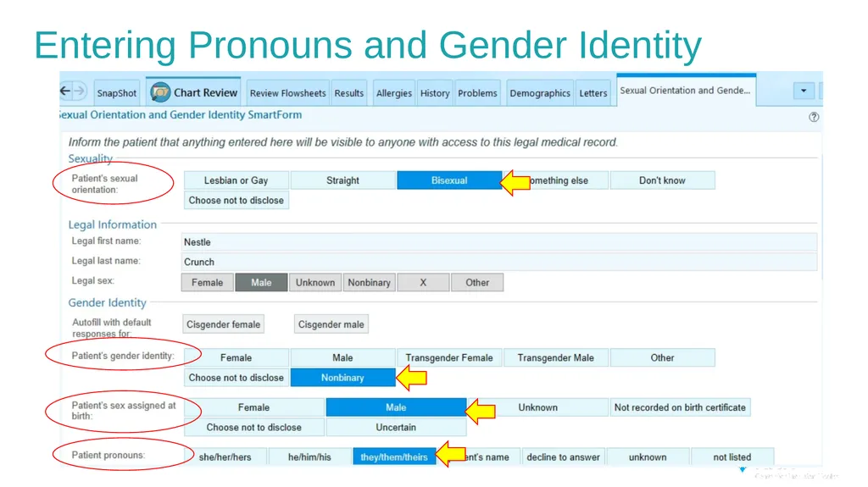Select not listed pronouns option
The height and width of the screenshot is (487, 868).
pos(732,457)
